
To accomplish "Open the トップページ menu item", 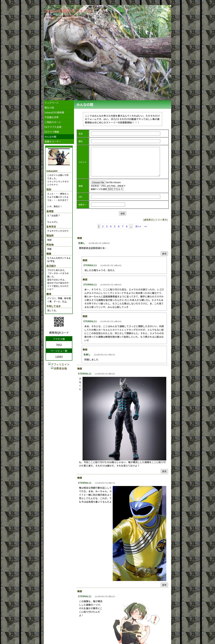I will [x=59, y=103].
